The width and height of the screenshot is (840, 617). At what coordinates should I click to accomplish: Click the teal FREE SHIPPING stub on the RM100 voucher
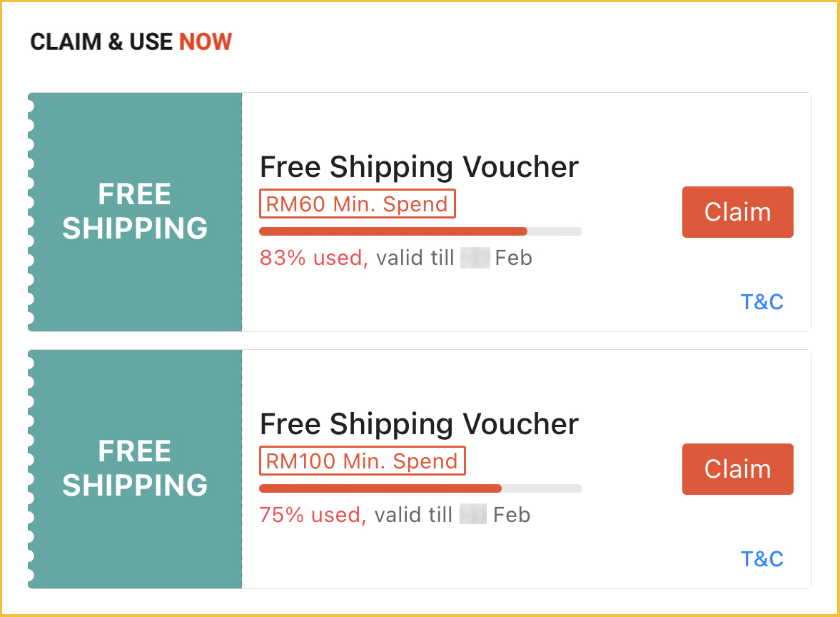[135, 469]
